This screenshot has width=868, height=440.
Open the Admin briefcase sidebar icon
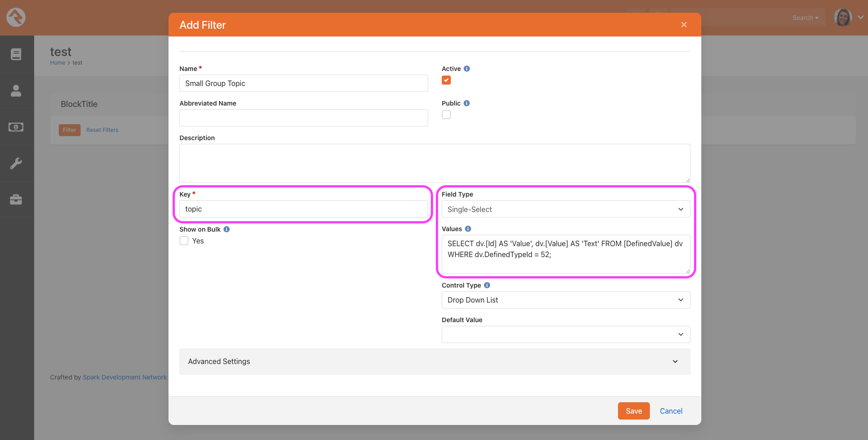tap(16, 200)
